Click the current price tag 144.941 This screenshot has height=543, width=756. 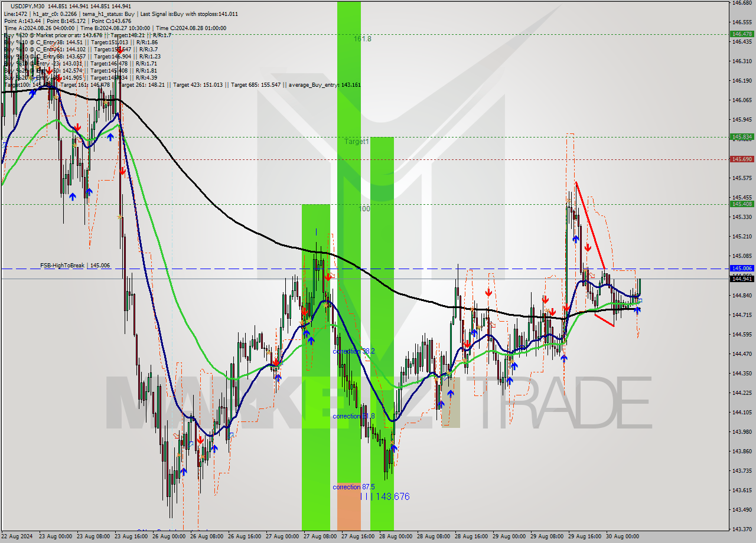click(742, 279)
